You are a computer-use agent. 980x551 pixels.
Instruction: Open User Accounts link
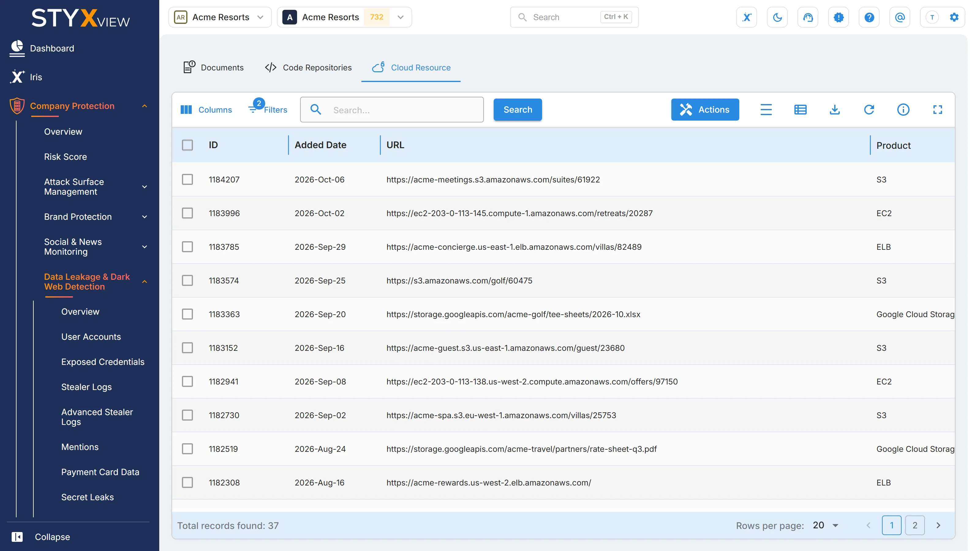click(x=91, y=336)
